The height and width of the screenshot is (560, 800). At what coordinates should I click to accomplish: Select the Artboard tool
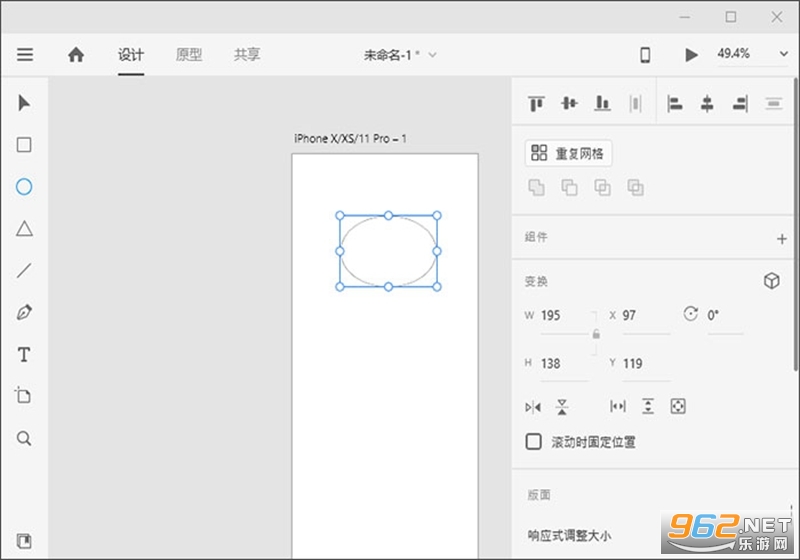[23, 395]
